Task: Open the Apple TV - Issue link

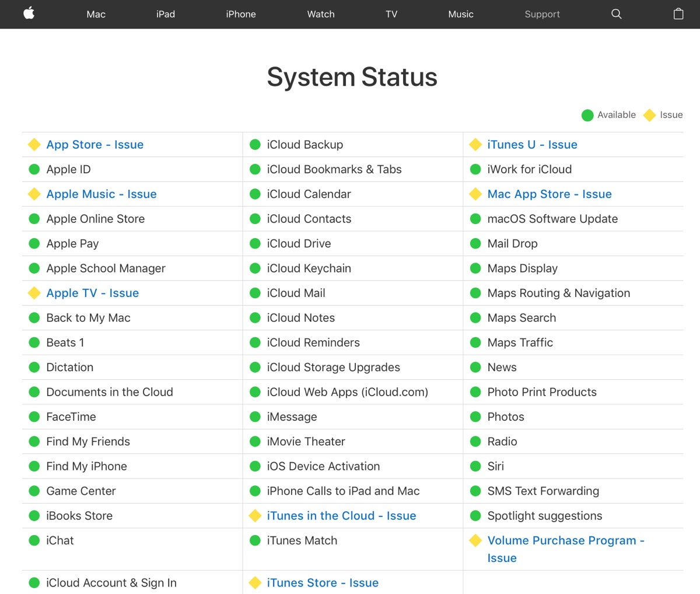Action: (x=93, y=293)
